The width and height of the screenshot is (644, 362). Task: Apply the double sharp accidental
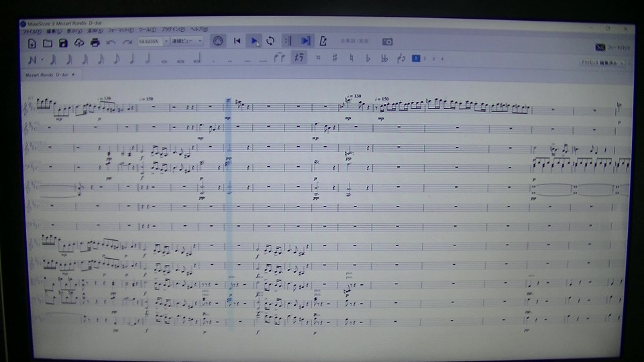pyautogui.click(x=318, y=58)
